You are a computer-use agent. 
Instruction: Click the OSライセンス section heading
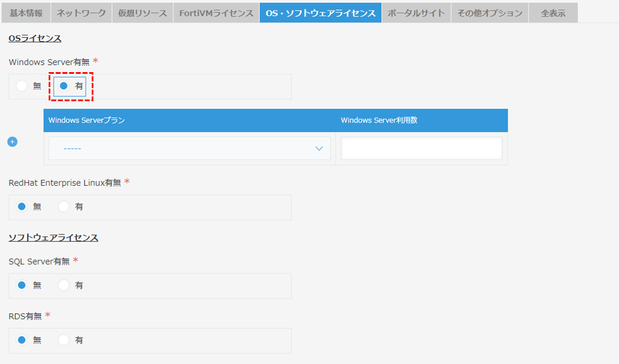[x=35, y=38]
